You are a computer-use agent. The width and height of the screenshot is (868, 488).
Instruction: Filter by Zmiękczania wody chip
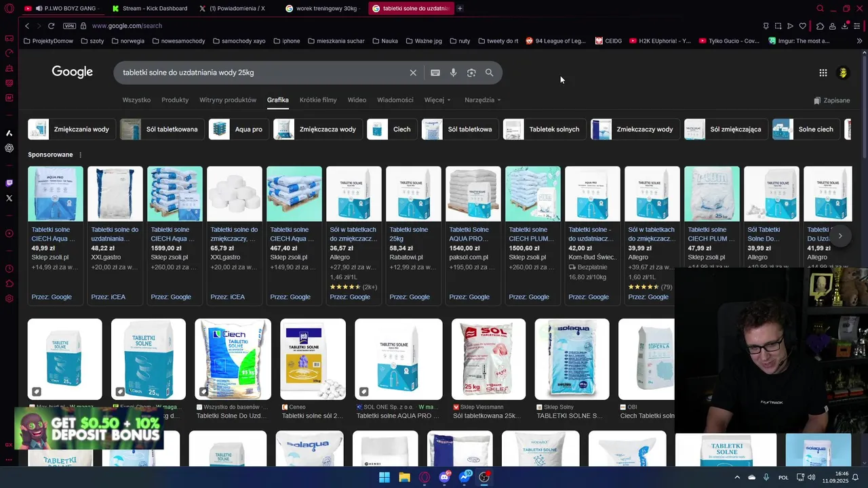[x=71, y=129]
